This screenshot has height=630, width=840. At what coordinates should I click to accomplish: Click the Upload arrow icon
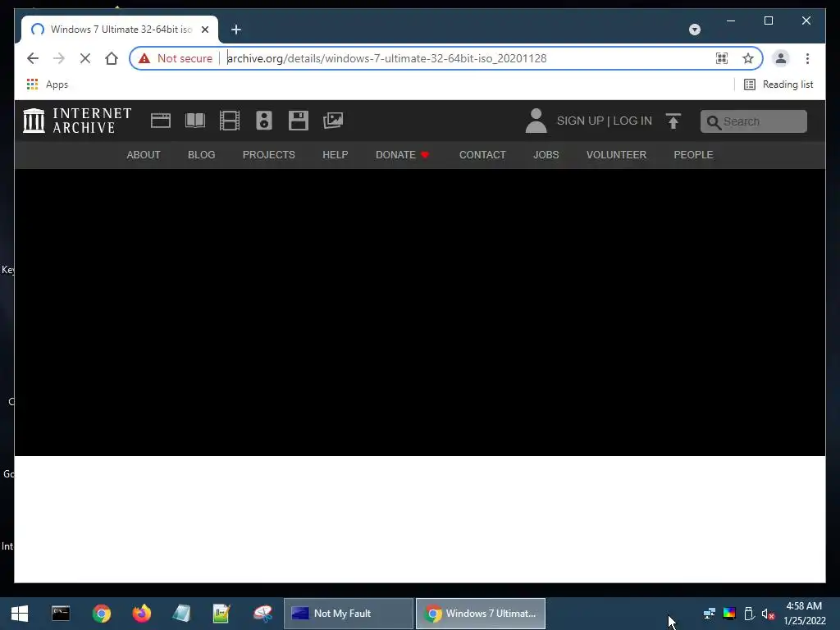point(673,121)
